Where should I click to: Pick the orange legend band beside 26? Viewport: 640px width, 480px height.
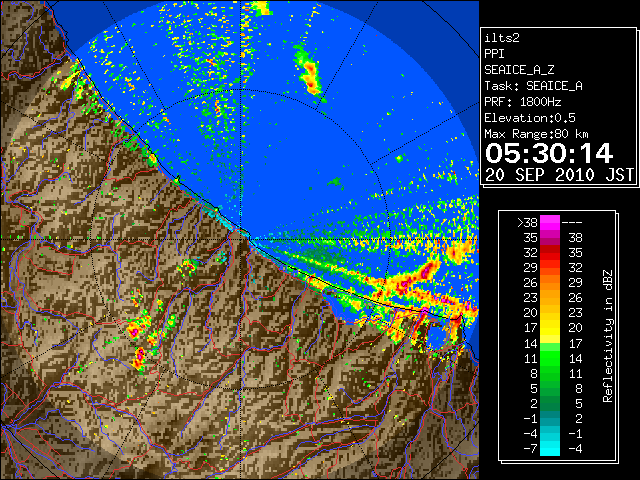click(550, 283)
